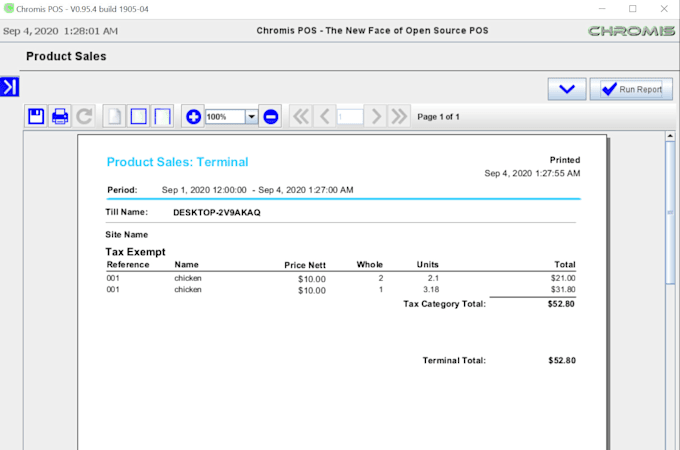Click the till name DESKTOP-2V9AKAQ

coord(217,212)
